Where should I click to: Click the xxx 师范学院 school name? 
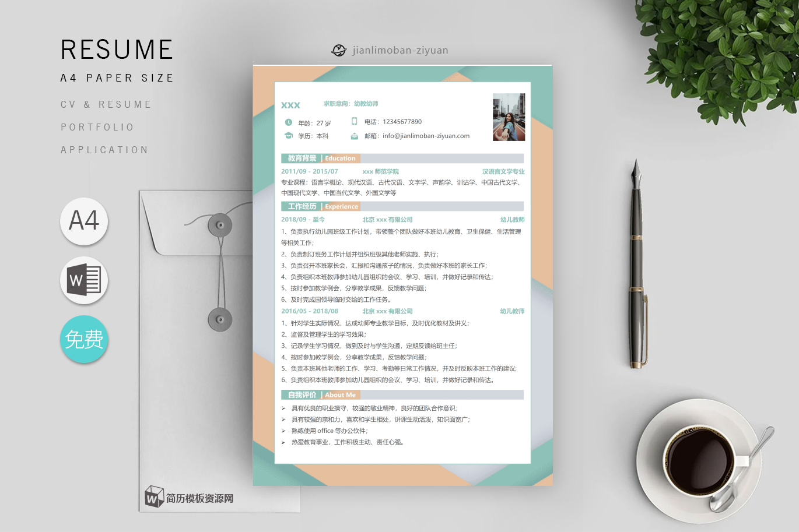click(380, 171)
